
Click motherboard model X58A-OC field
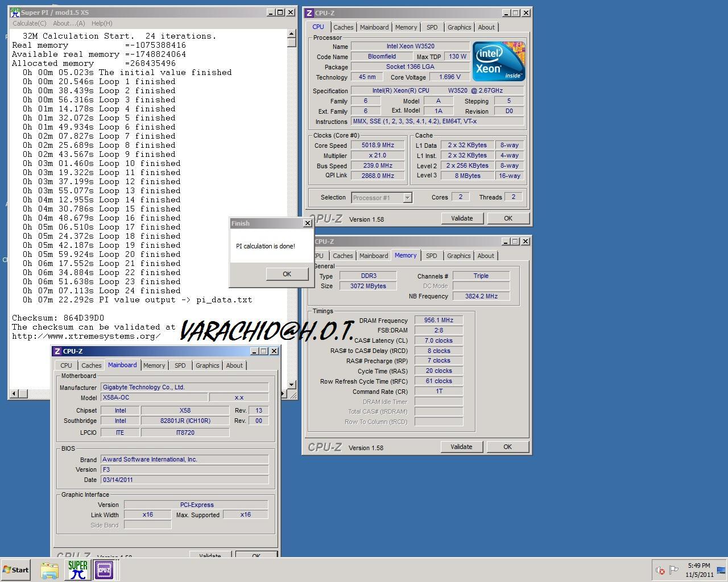(x=154, y=397)
